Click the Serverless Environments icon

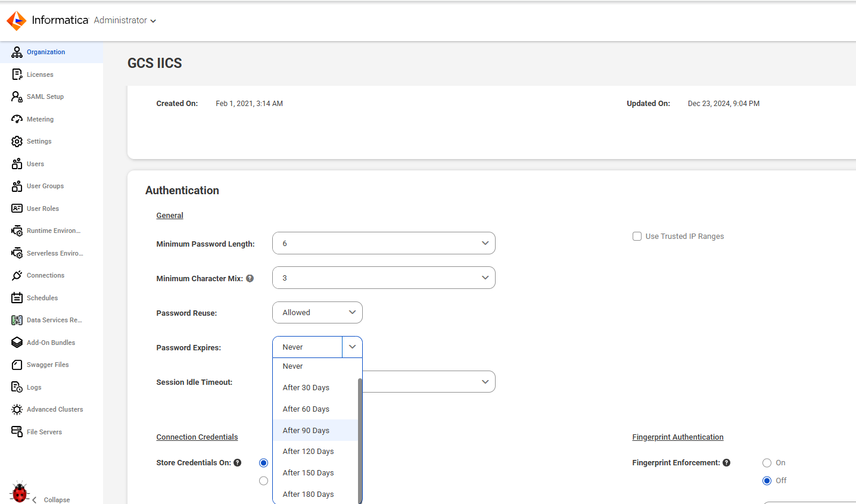click(x=17, y=253)
